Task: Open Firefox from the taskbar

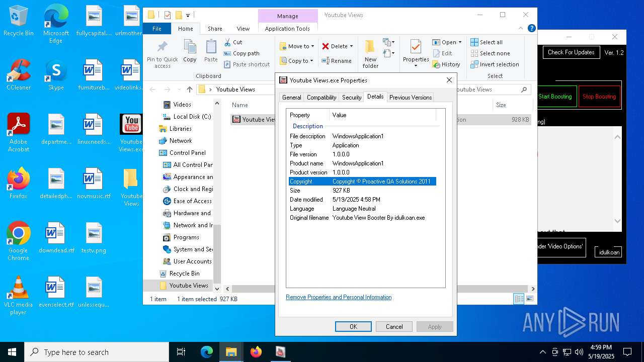Action: click(x=256, y=352)
